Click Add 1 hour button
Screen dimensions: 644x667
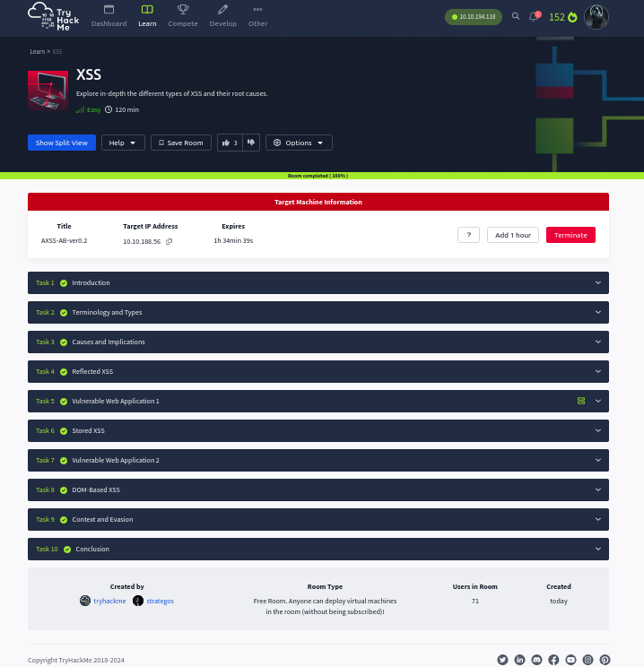click(513, 235)
